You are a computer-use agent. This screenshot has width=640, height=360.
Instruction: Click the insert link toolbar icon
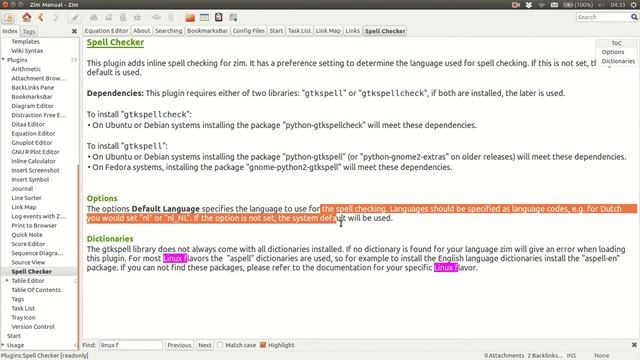[x=156, y=17]
